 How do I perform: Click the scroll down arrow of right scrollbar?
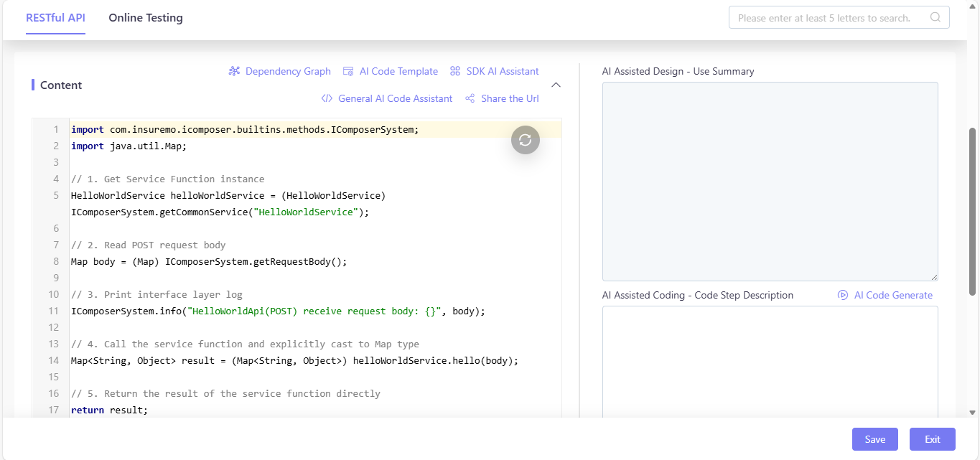click(973, 413)
